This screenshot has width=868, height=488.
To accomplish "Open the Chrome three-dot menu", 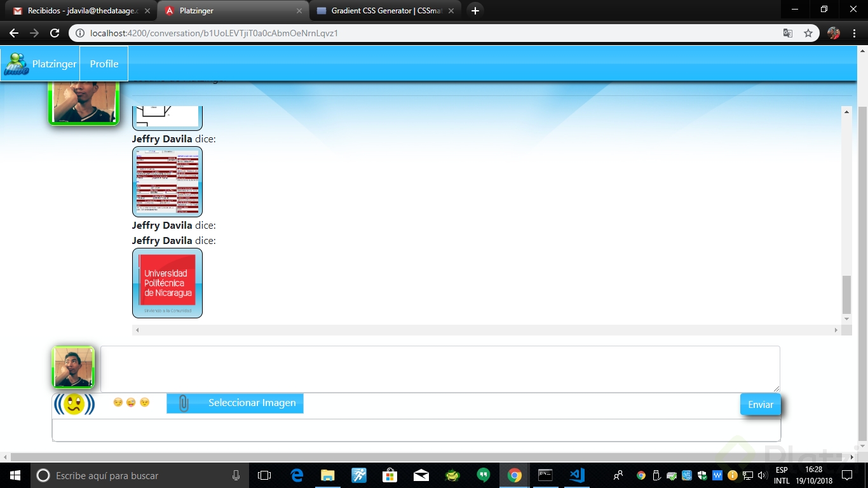I will point(853,33).
